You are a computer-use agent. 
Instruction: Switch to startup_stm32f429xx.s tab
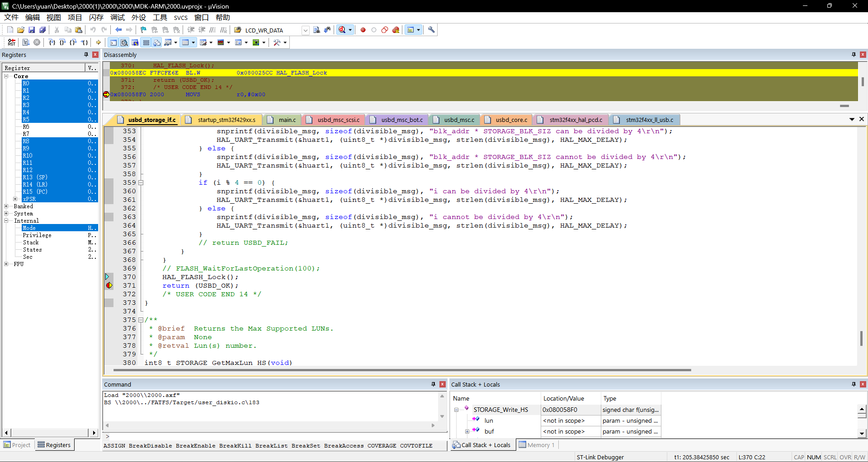[x=222, y=120]
